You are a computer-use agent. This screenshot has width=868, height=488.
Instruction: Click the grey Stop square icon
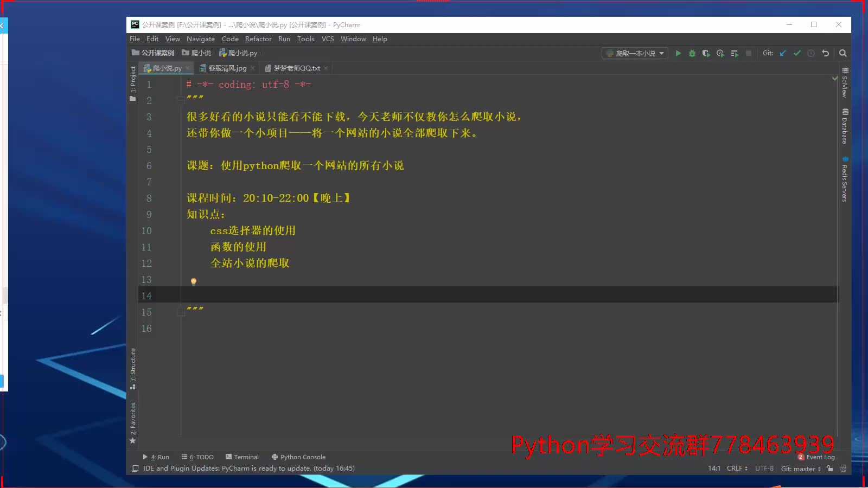pos(749,53)
